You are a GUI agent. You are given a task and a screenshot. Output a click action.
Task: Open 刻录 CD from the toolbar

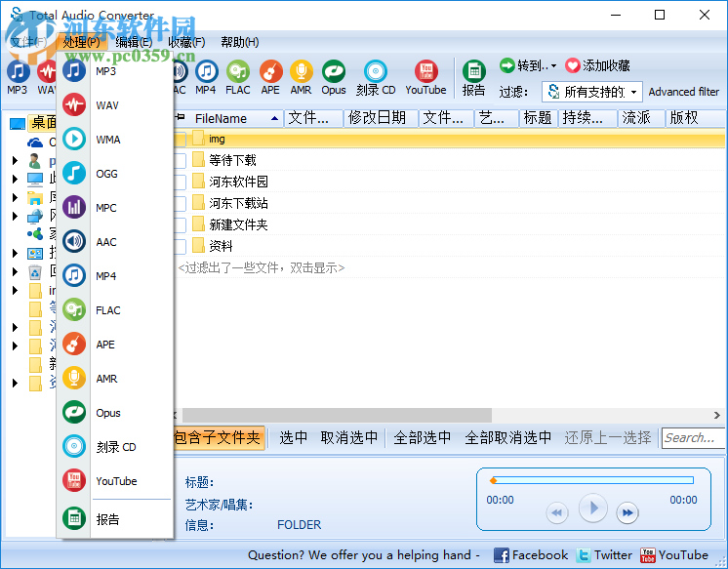pos(376,77)
